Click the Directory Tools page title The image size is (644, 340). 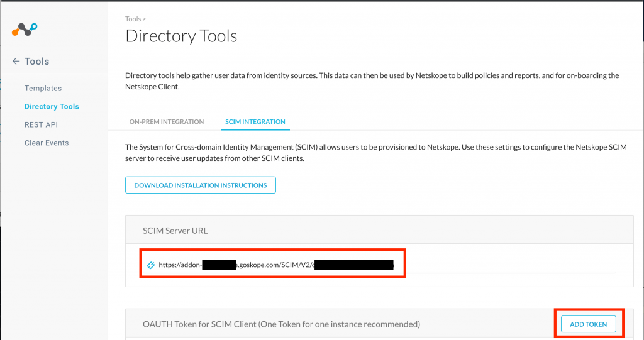point(181,36)
